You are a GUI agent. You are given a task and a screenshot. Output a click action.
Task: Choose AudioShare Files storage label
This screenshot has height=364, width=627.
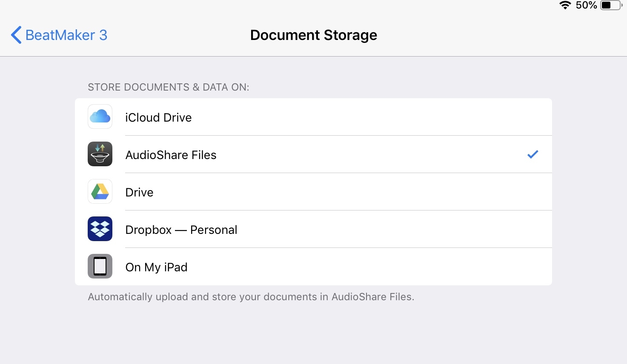pyautogui.click(x=171, y=155)
